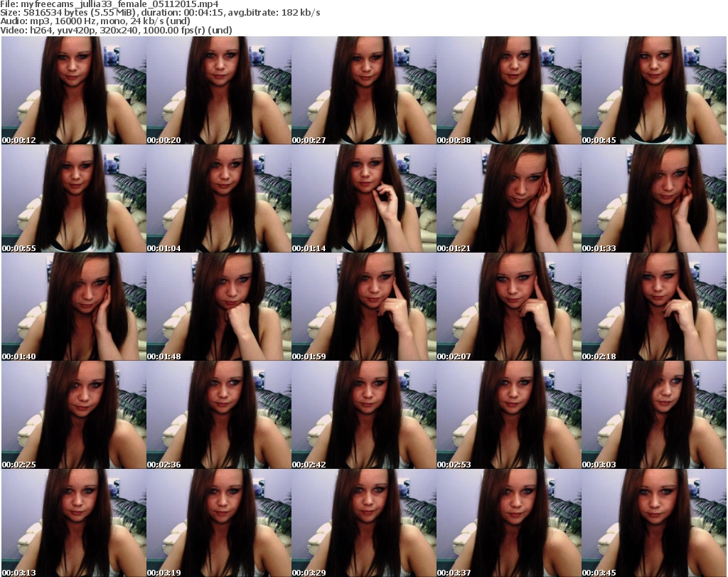Choose the 00:02:42 video frame

point(363,414)
